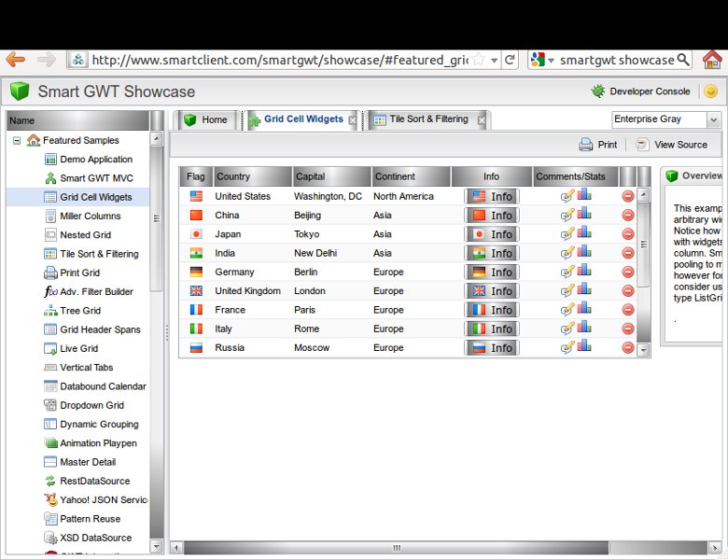Click the Info button for United States

(492, 197)
